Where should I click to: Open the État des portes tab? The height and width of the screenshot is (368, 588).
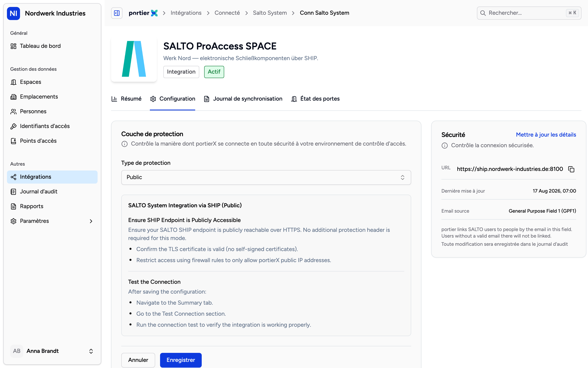[x=315, y=99]
